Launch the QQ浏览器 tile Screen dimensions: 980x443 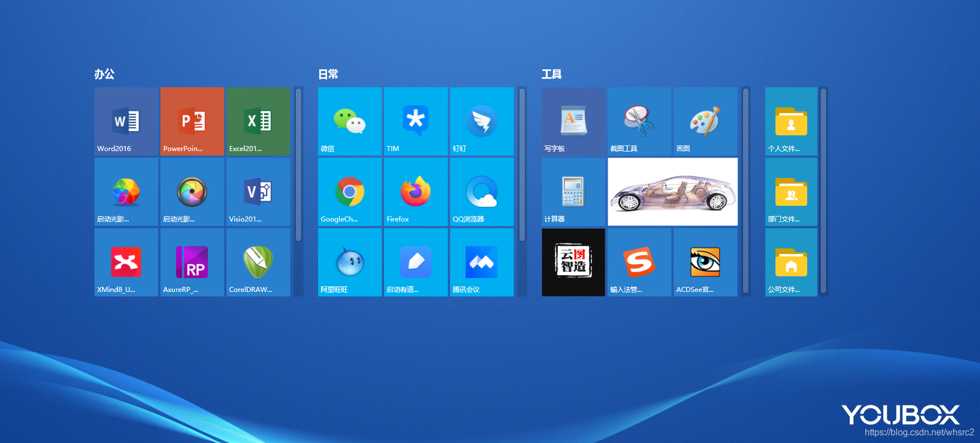(x=482, y=192)
